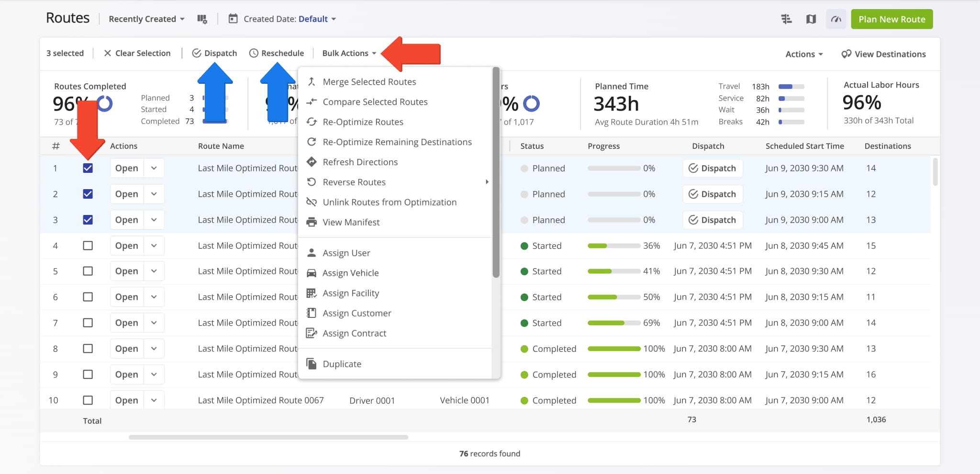Expand the Recently Created filter dropdown
This screenshot has width=980, height=474.
pyautogui.click(x=146, y=19)
